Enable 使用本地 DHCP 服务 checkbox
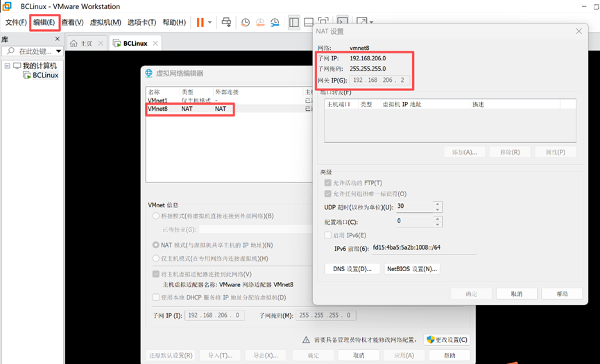 click(156, 297)
